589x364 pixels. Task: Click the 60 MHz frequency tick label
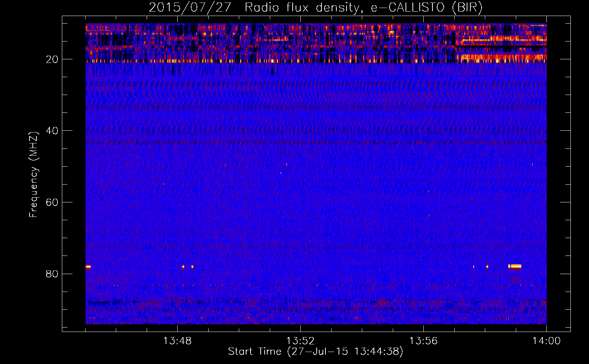pos(52,202)
